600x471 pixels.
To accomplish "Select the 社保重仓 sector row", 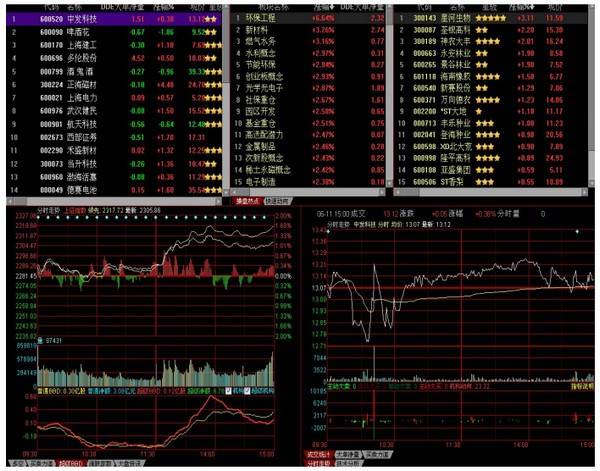I will pyautogui.click(x=309, y=100).
